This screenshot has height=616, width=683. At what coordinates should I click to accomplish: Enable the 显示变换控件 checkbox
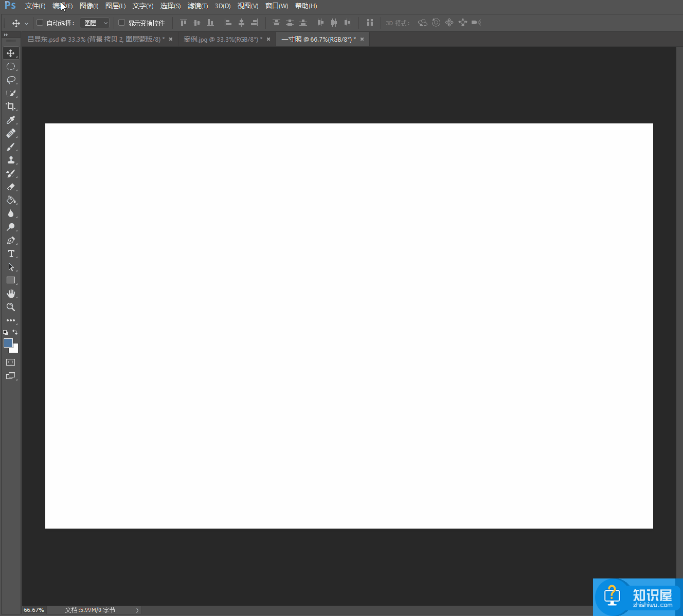[121, 23]
